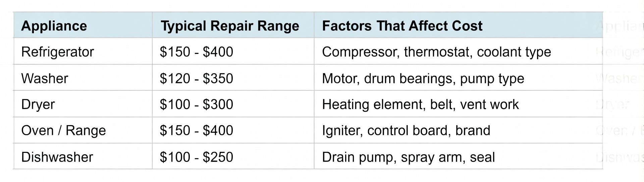Click the $100 - $300 price cell
This screenshot has height=182, width=644.
[x=196, y=104]
